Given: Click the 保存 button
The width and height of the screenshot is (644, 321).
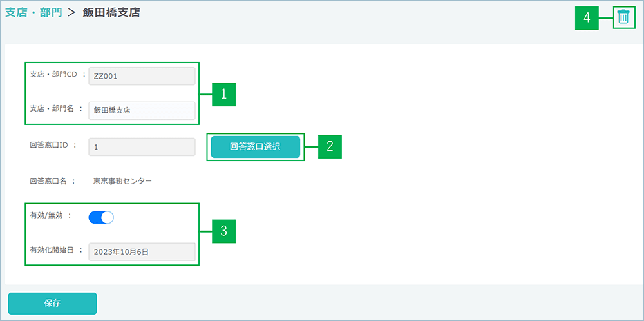Looking at the screenshot, I should pos(52,303).
